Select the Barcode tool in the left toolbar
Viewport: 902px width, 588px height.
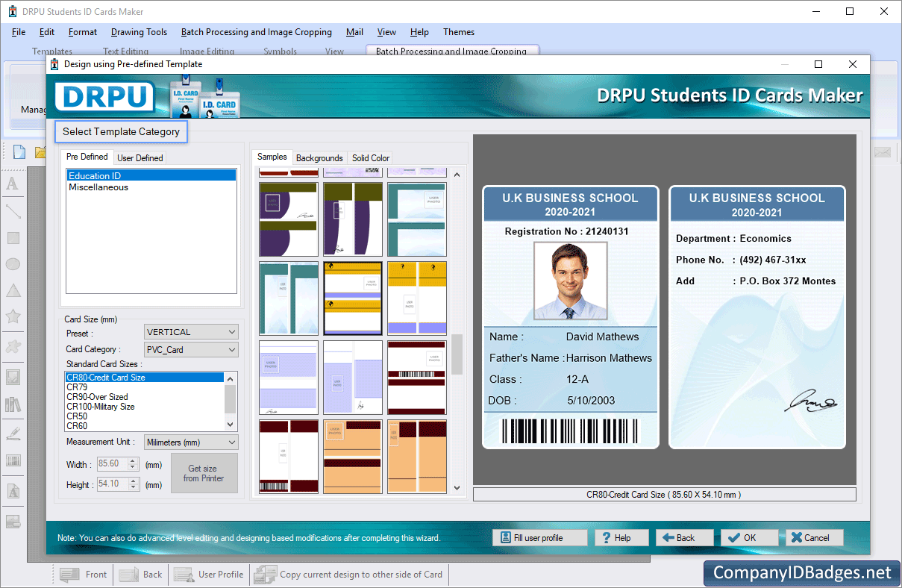point(13,460)
